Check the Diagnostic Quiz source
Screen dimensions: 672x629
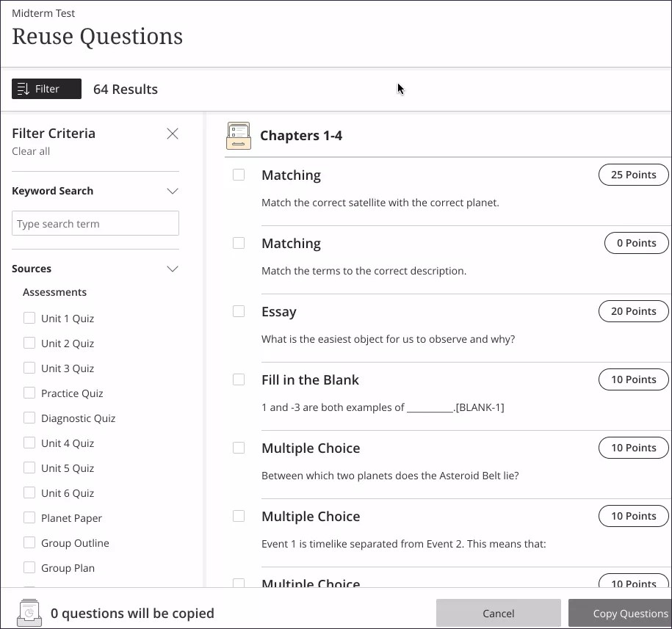click(x=29, y=418)
